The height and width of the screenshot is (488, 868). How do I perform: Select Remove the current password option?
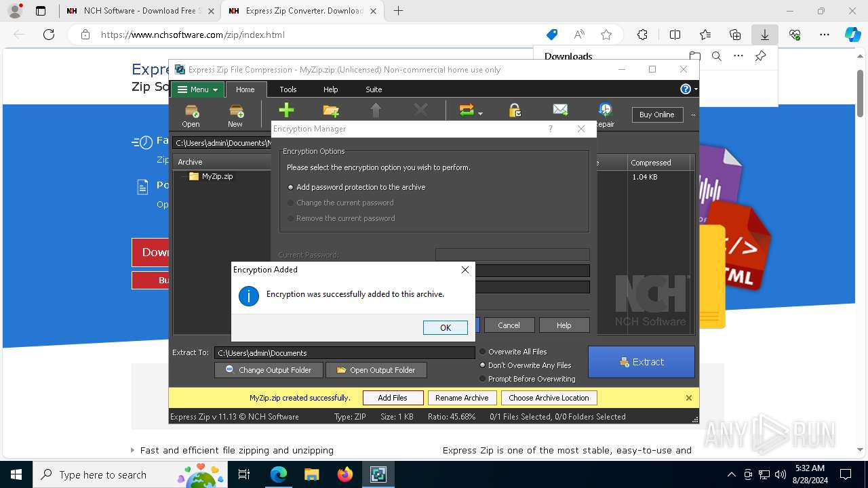[x=341, y=218]
